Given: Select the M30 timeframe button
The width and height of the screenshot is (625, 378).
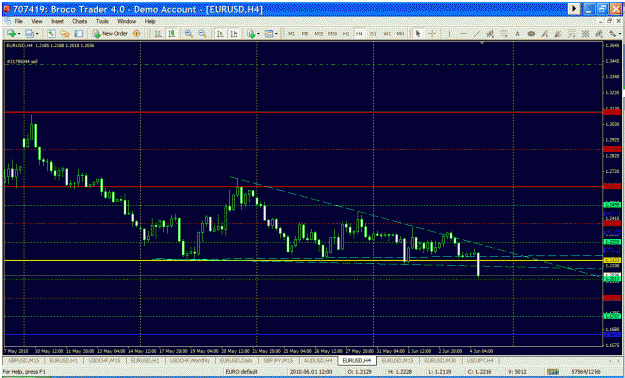Looking at the screenshot, I should [x=332, y=34].
